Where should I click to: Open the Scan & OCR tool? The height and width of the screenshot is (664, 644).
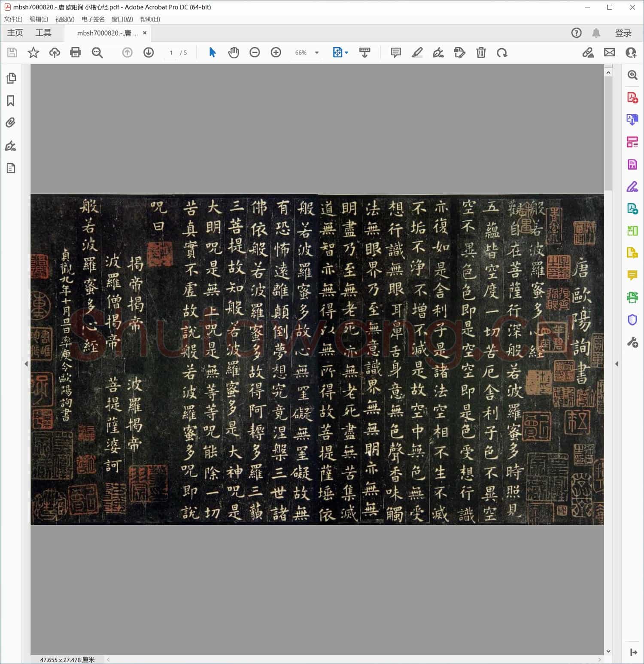[x=632, y=298]
